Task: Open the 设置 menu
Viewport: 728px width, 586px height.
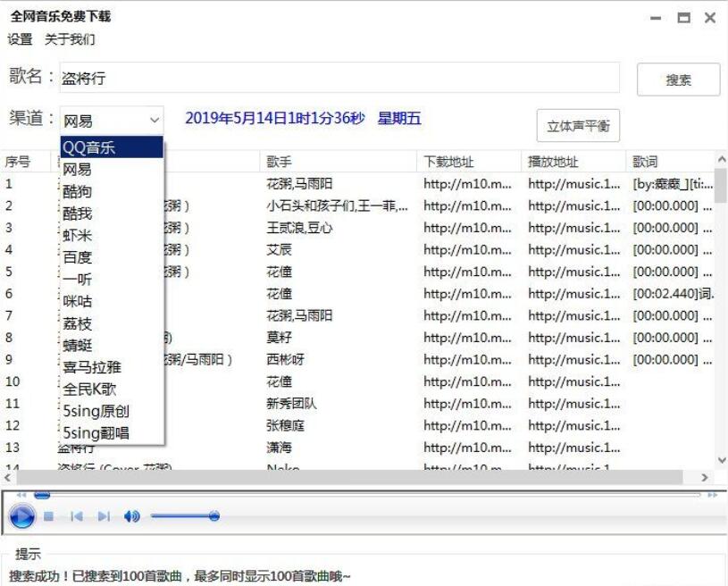Action: 20,39
